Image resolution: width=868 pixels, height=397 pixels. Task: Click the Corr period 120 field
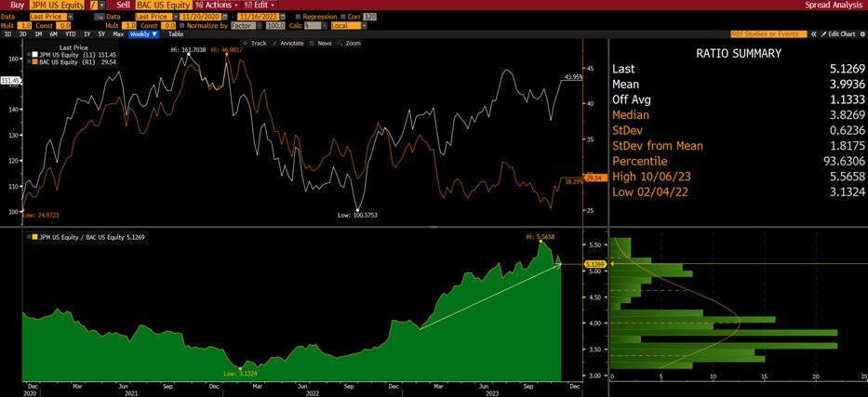[369, 17]
